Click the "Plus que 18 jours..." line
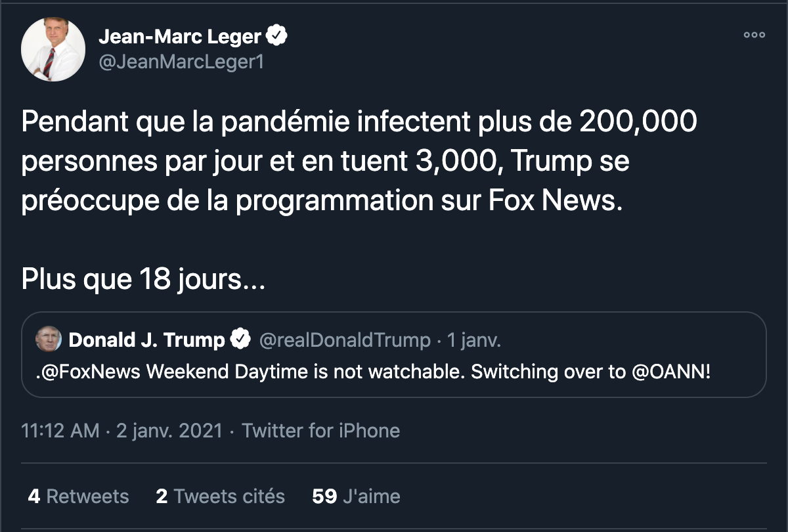Viewport: 788px width, 532px height. [x=143, y=279]
